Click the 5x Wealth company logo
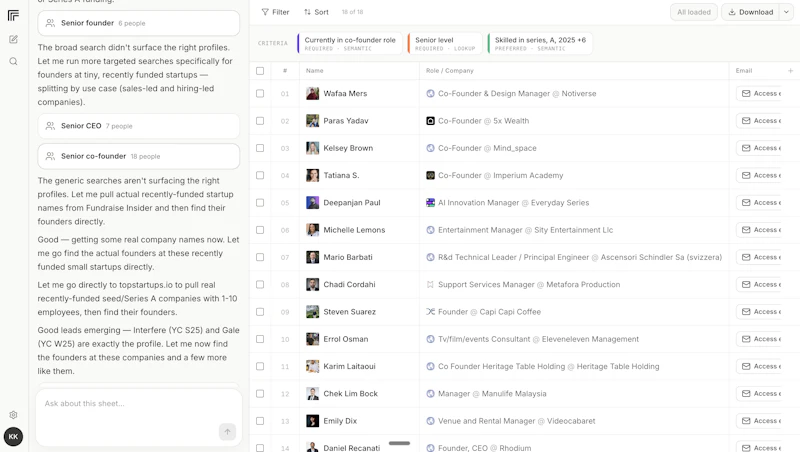 [430, 121]
